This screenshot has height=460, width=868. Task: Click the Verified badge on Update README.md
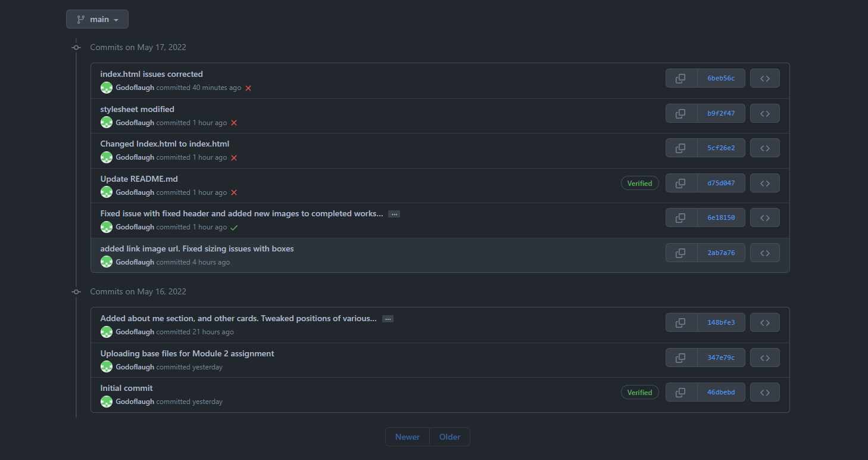tap(639, 182)
